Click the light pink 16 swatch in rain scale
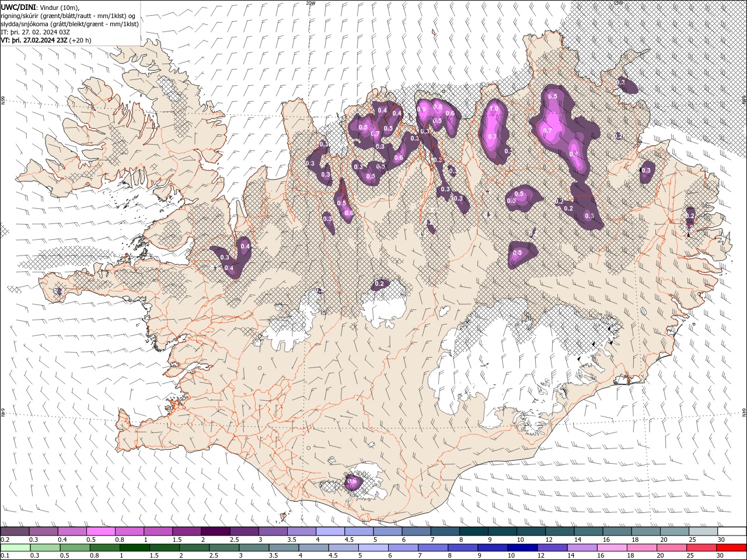 coord(612,548)
